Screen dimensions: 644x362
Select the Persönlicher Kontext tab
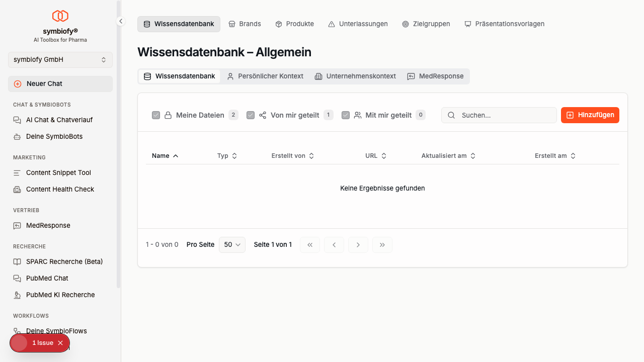[x=265, y=76]
